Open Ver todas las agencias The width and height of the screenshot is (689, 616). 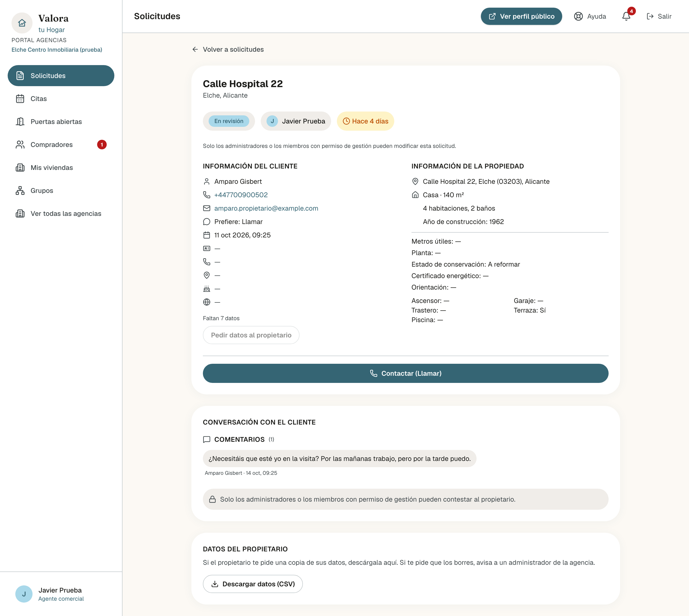point(61,213)
